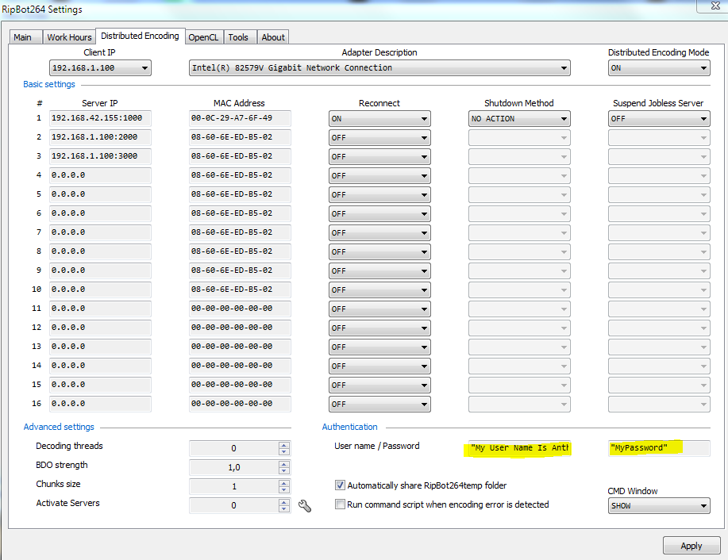Increase Decoding threads with up arrow

pos(284,446)
